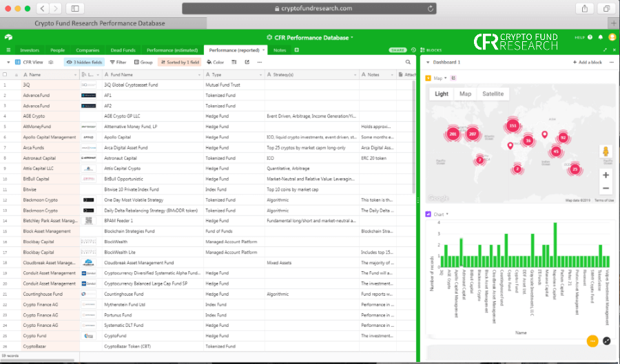620x364 pixels.
Task: Open view collaborators people icon
Action: coord(50,62)
